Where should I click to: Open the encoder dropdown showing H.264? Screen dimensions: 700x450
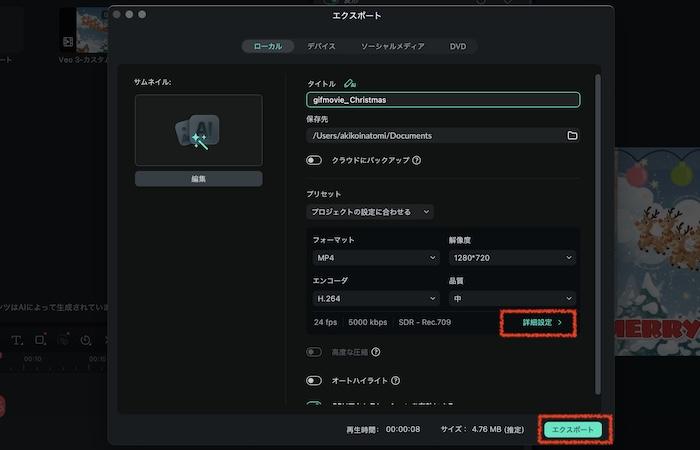(x=376, y=299)
